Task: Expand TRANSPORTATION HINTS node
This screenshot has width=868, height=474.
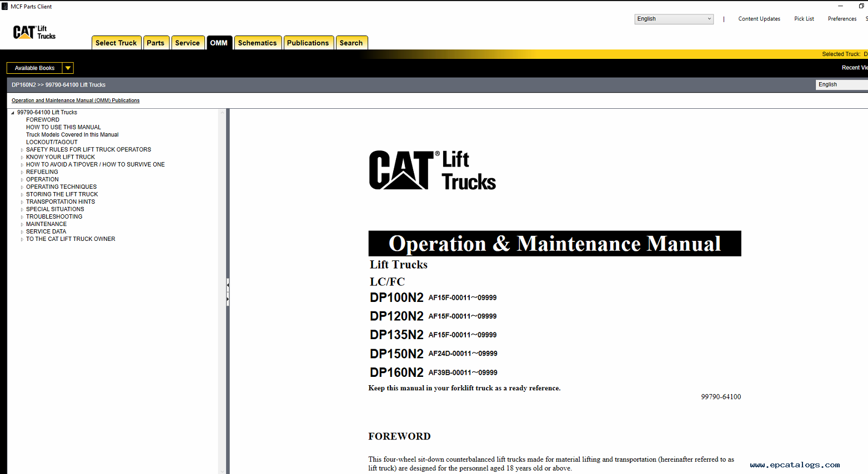Action: 22,202
